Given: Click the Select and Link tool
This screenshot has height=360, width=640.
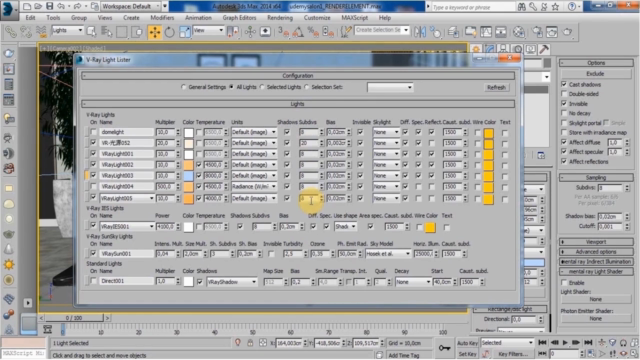Looking at the screenshot, I should click(x=10, y=32).
